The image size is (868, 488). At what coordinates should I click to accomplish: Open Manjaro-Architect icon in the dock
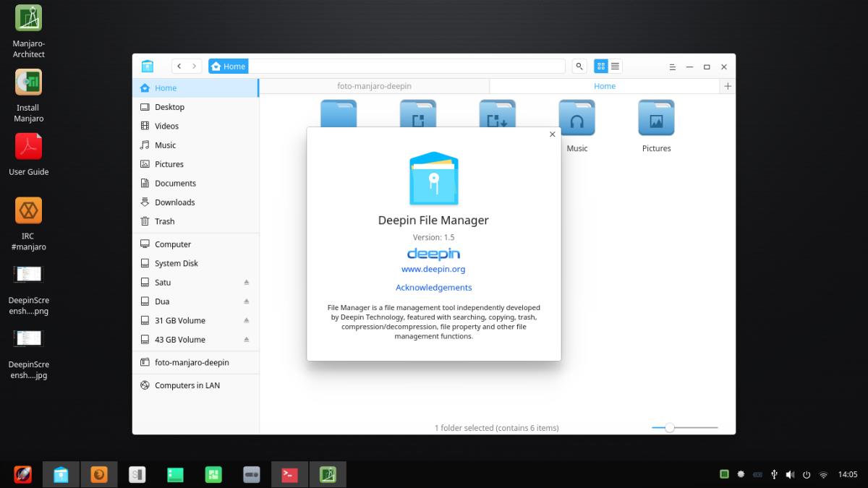pos(328,474)
